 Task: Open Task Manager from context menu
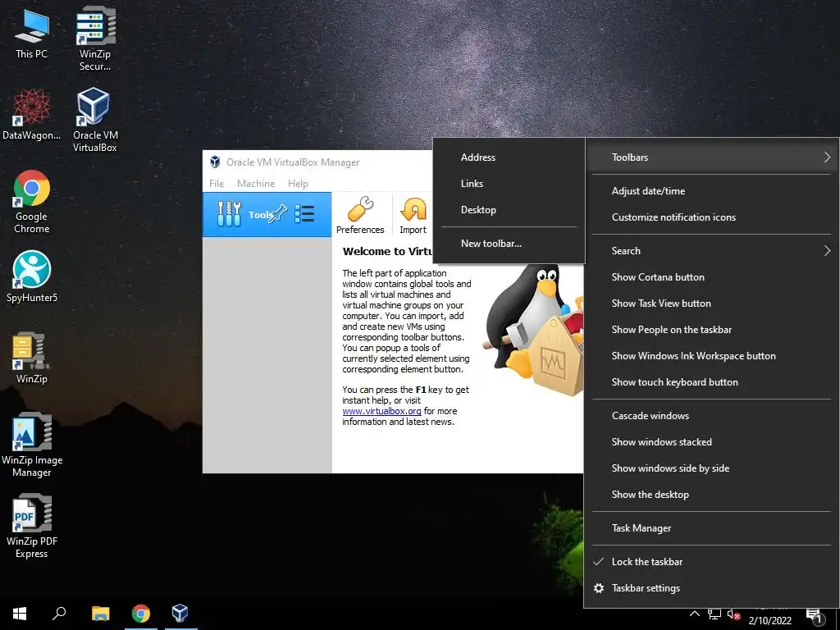click(711, 528)
